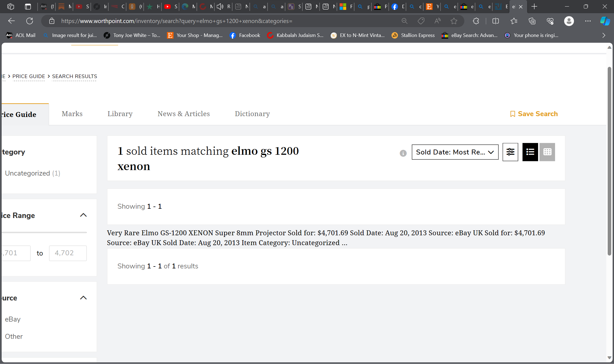Open the Workspaces icon in title bar
This screenshot has height=364, width=614.
11,7
